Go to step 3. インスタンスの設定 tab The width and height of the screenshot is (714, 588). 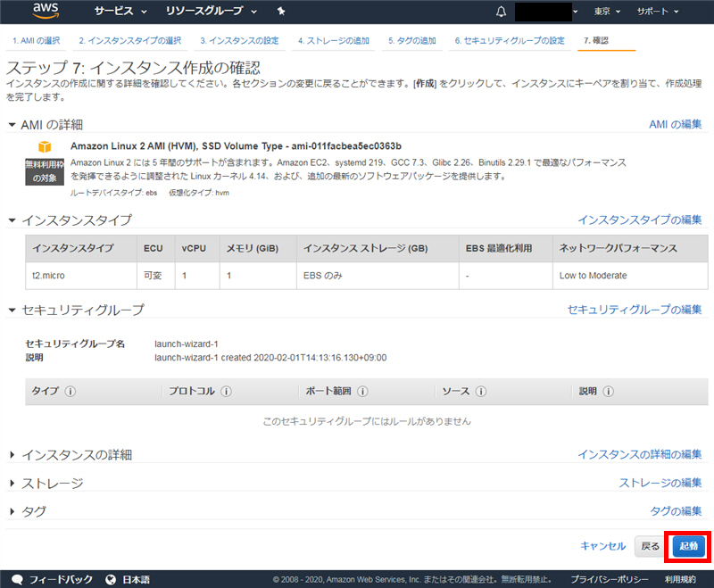pyautogui.click(x=239, y=40)
